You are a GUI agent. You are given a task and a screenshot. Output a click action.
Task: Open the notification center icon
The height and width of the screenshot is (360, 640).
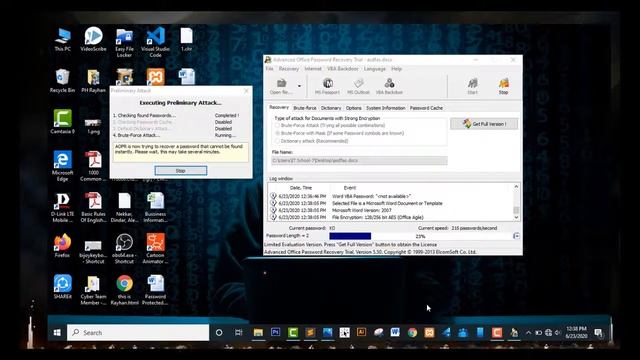pos(598,333)
